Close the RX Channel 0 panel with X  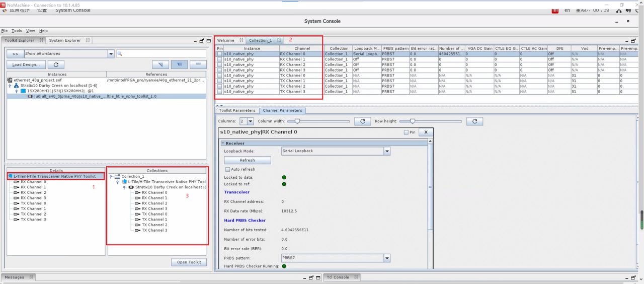pos(426,132)
